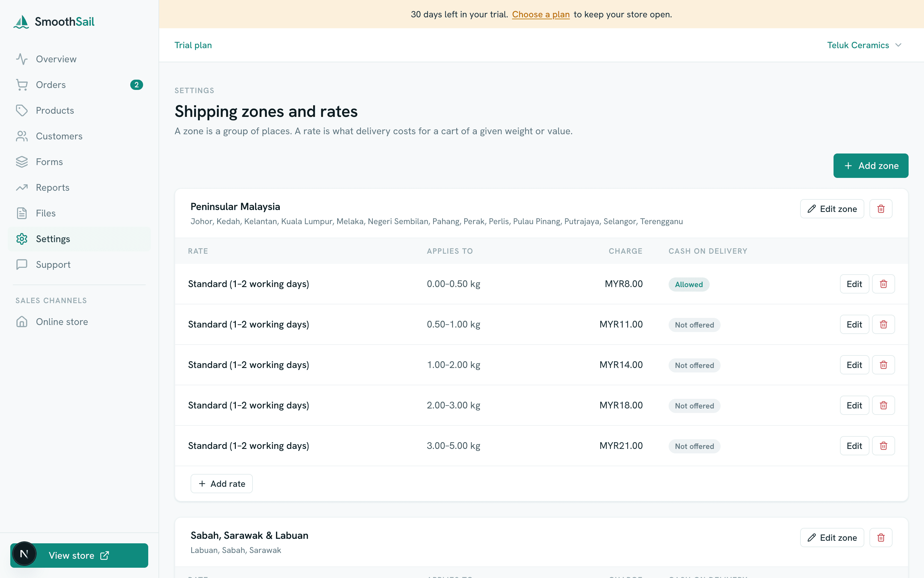Click the Orders cart icon

tap(22, 85)
